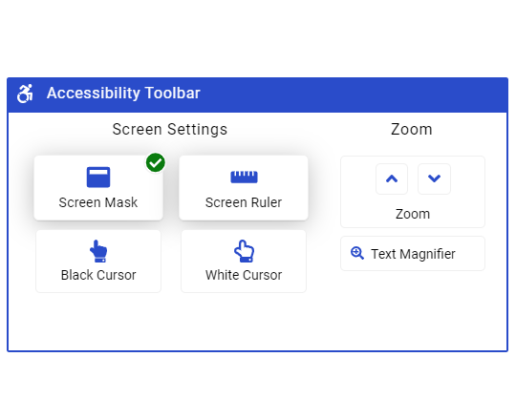The image size is (516, 420).
Task: Click the green checkmark badge on Screen Mask
Action: 156,162
